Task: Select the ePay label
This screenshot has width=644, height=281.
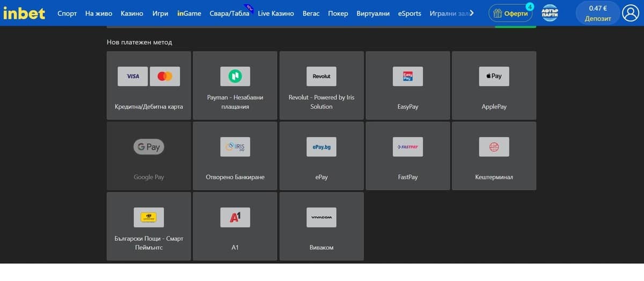Action: point(321,177)
